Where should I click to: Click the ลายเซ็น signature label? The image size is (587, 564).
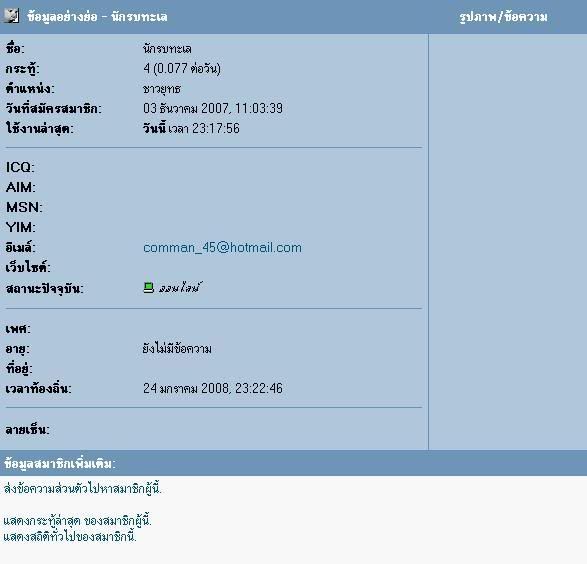pos(27,429)
